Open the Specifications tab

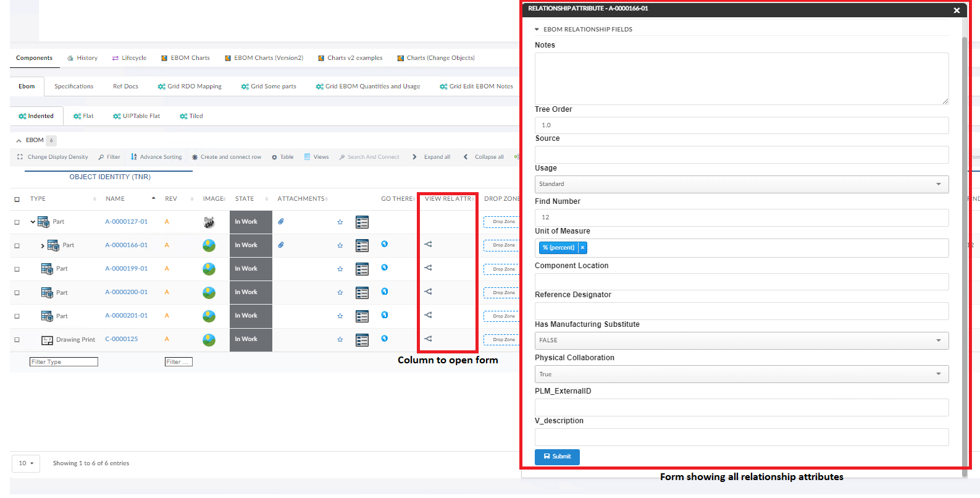pyautogui.click(x=73, y=87)
